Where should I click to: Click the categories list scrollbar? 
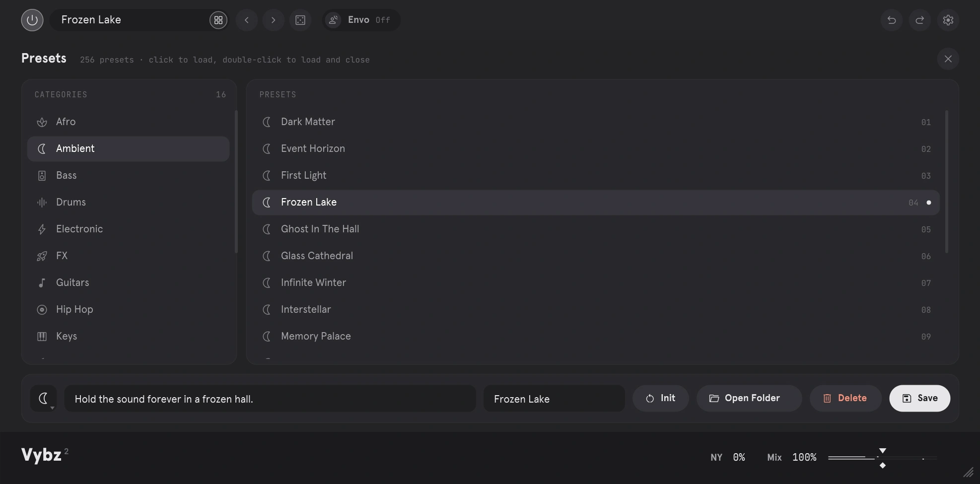coord(236,182)
